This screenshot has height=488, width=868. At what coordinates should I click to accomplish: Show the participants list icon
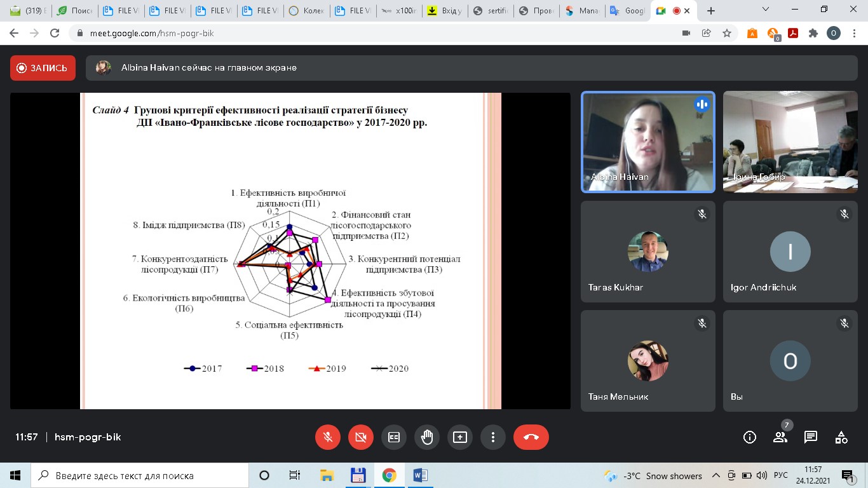pos(780,437)
